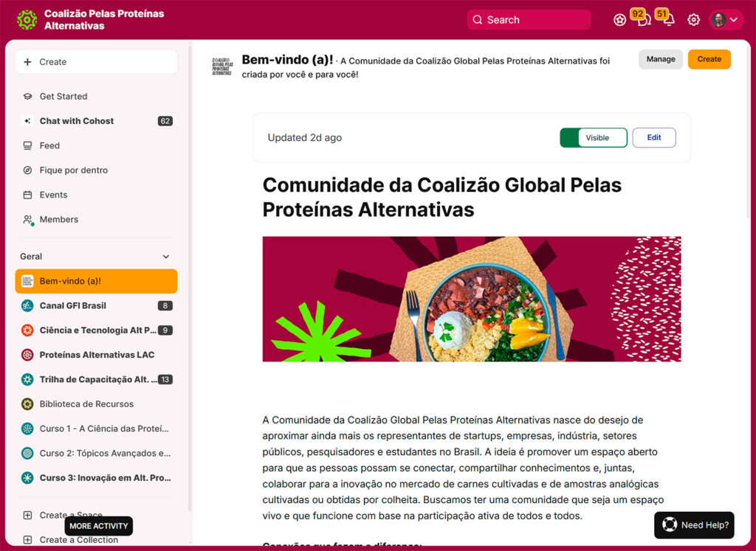Open the notifications bell icon

(x=669, y=20)
